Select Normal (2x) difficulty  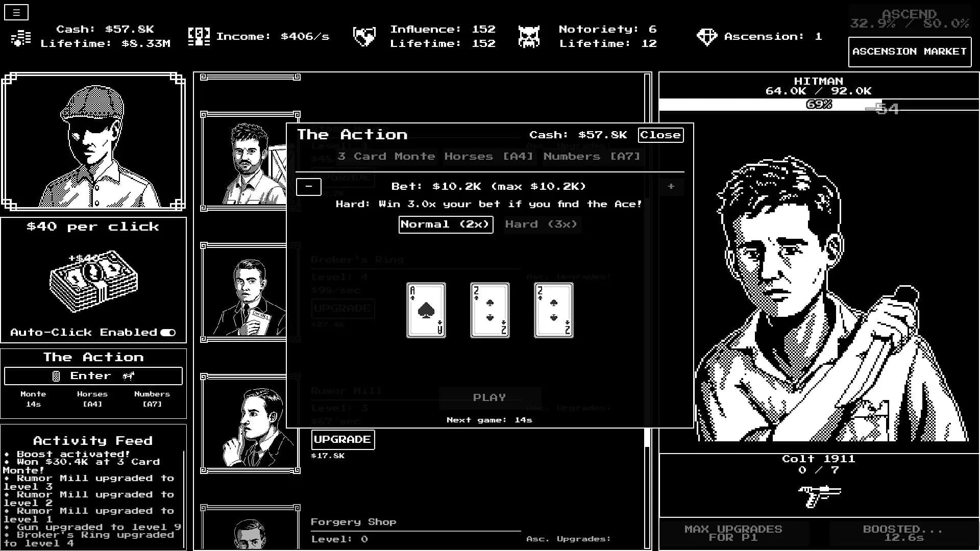446,224
